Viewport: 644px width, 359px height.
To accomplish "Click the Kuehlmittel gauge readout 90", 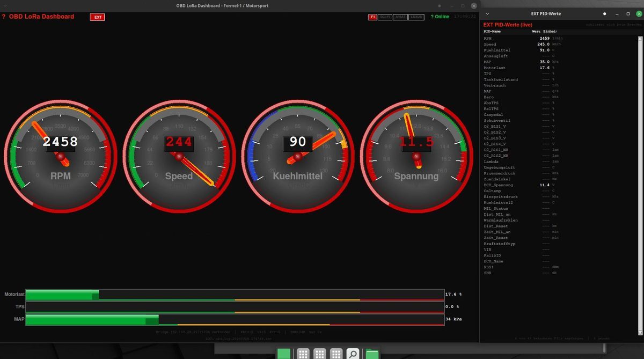I will tap(298, 142).
